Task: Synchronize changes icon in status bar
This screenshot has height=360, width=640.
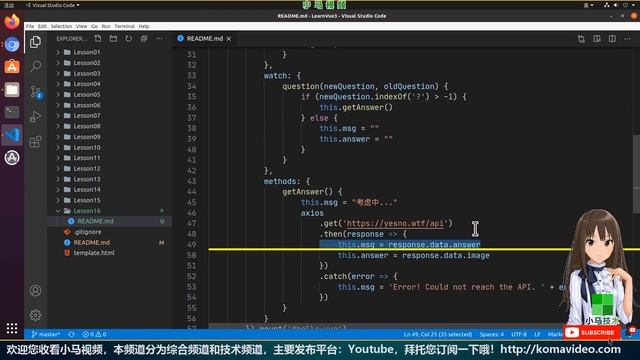Action: (x=71, y=334)
